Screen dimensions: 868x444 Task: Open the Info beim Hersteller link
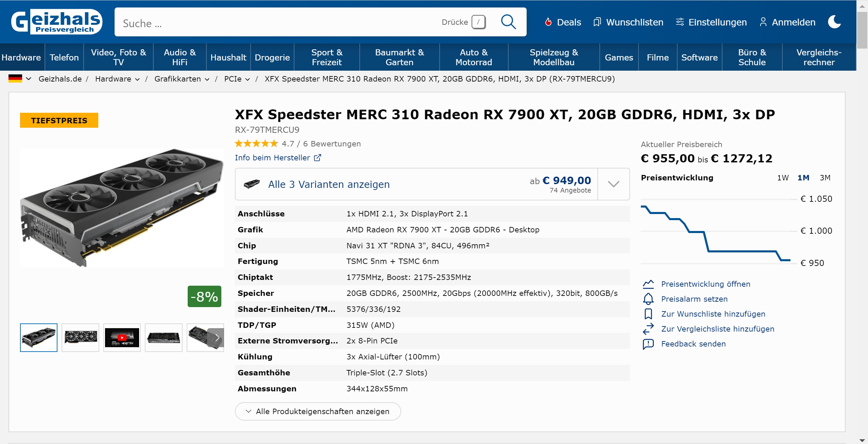277,158
